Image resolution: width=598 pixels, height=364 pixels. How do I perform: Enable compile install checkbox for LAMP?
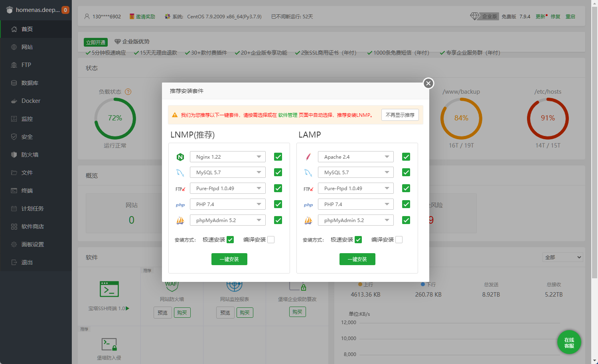click(x=399, y=240)
